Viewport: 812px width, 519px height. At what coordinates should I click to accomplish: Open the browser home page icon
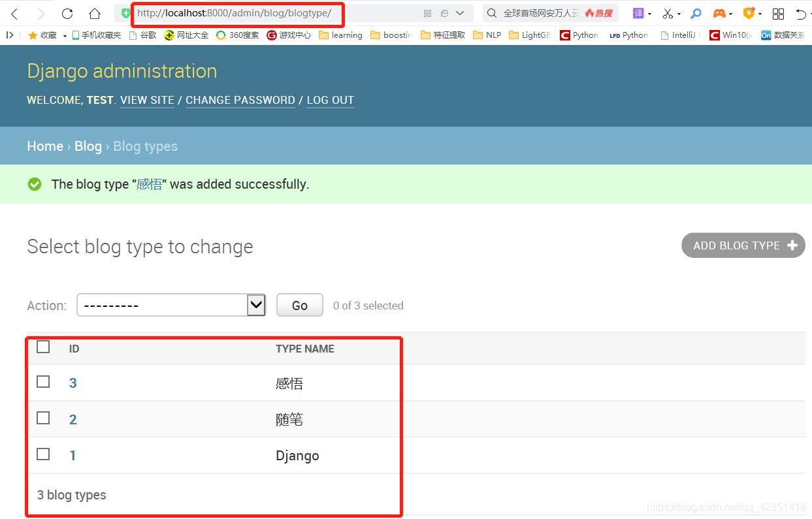[95, 14]
